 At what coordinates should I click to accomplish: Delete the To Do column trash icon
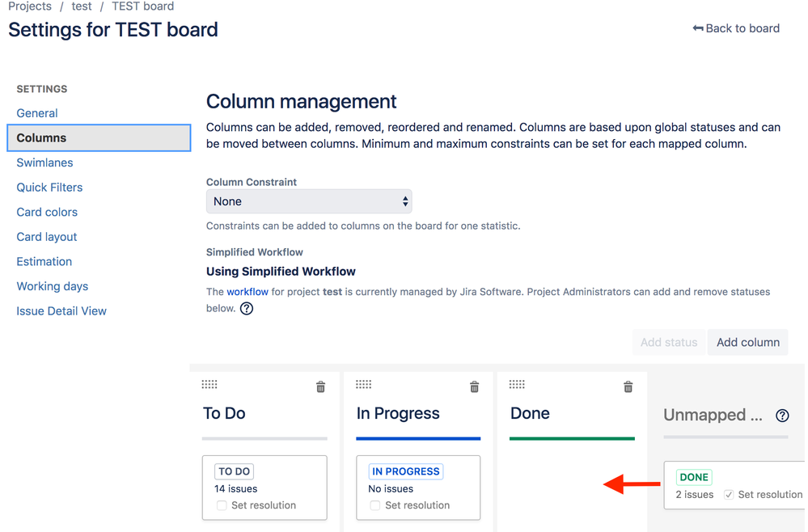click(320, 387)
